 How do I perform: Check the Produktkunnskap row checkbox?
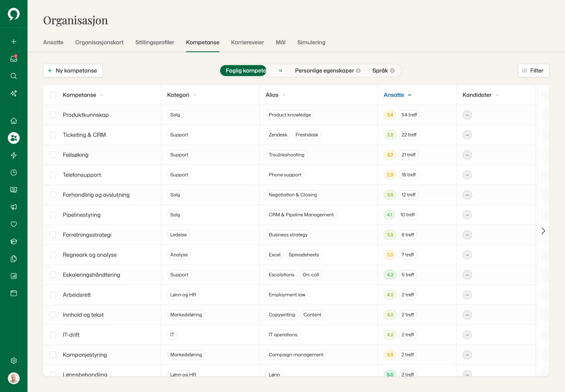coord(53,115)
